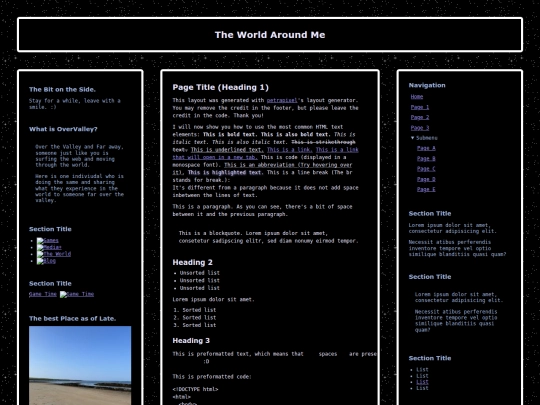Click the "Heading 2" heading

(193, 262)
